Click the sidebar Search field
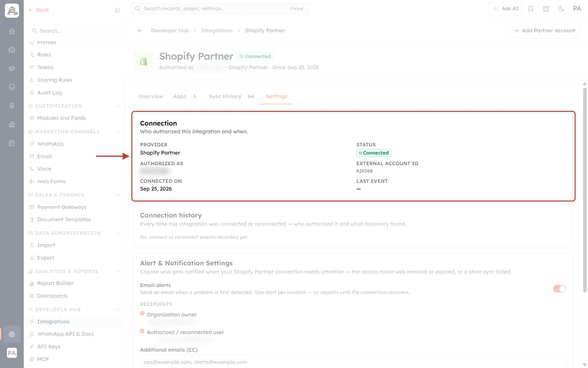The width and height of the screenshot is (588, 368). [x=74, y=31]
